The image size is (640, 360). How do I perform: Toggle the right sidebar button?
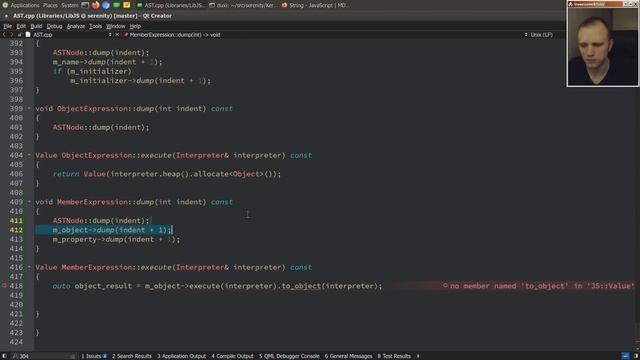point(636,356)
